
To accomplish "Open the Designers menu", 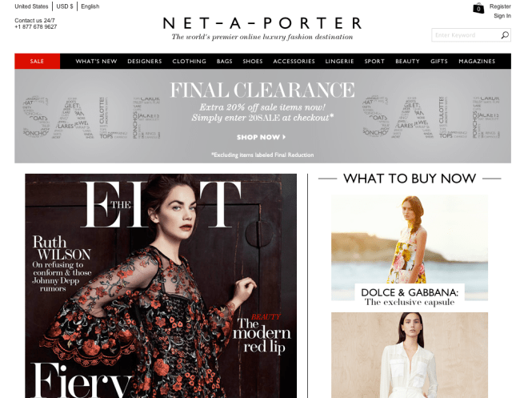I will [145, 61].
